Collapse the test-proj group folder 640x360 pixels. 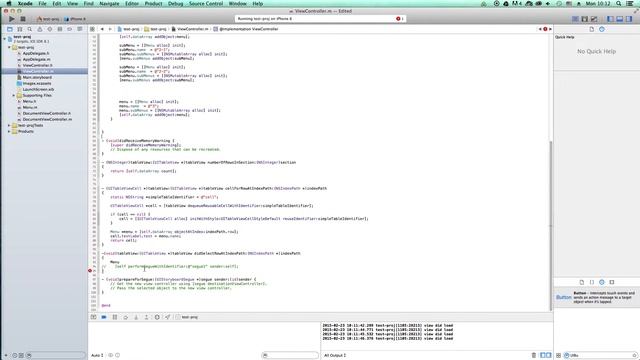click(x=9, y=47)
